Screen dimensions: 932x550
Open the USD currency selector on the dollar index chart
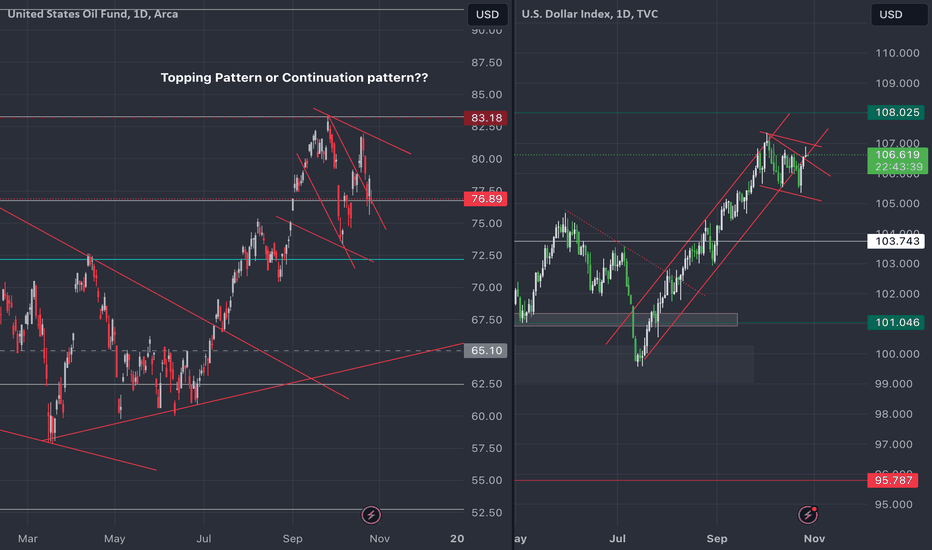click(x=891, y=14)
